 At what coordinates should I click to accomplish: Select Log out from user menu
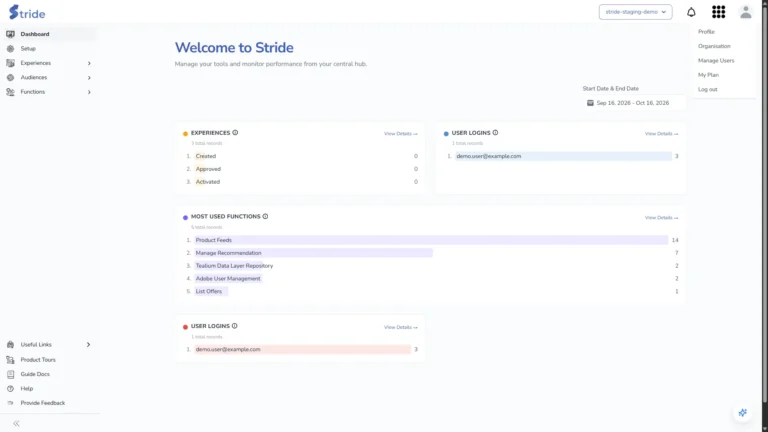point(708,90)
